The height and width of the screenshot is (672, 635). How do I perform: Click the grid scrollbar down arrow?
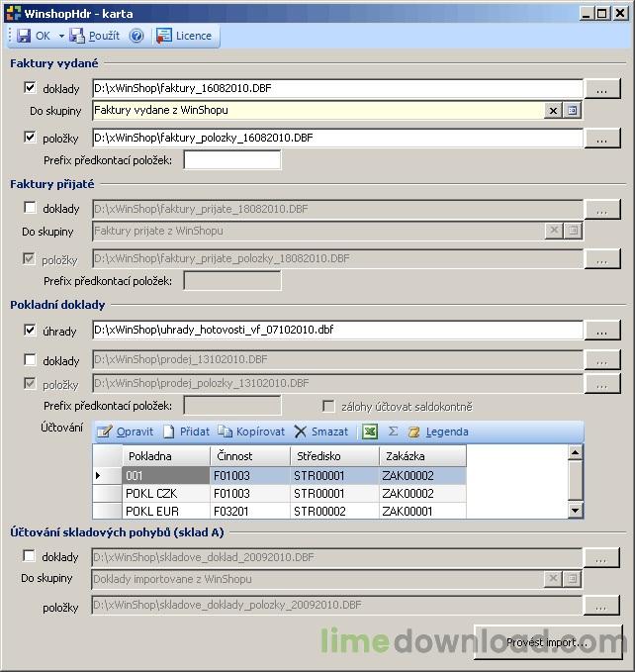575,511
